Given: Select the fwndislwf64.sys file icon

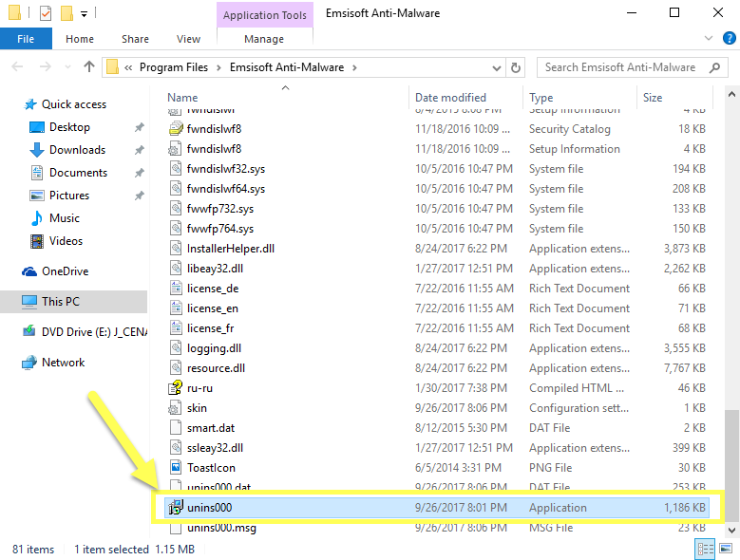Looking at the screenshot, I should [x=176, y=188].
